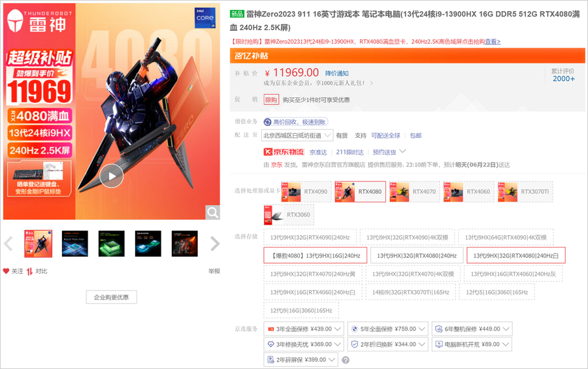The height and width of the screenshot is (369, 588).
Task: Choose 【爆款4080】13代i9HX|16G|240Hz configuration
Action: pos(315,256)
